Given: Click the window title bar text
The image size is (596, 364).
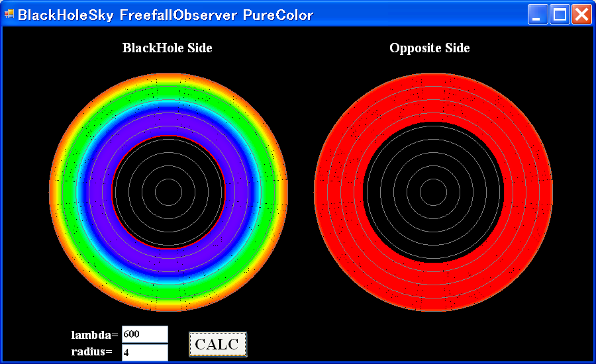Looking at the screenshot, I should pyautogui.click(x=166, y=15).
